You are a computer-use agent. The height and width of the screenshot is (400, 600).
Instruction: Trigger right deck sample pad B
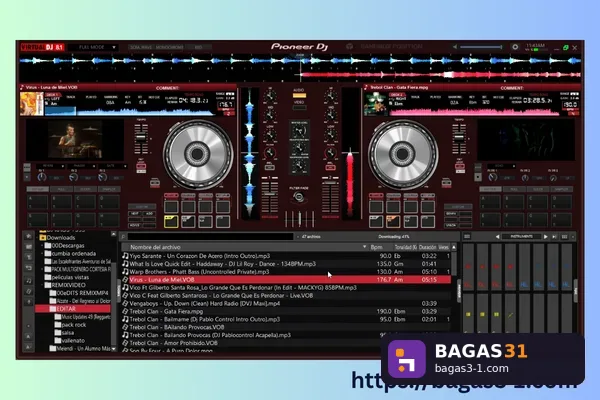514,202
